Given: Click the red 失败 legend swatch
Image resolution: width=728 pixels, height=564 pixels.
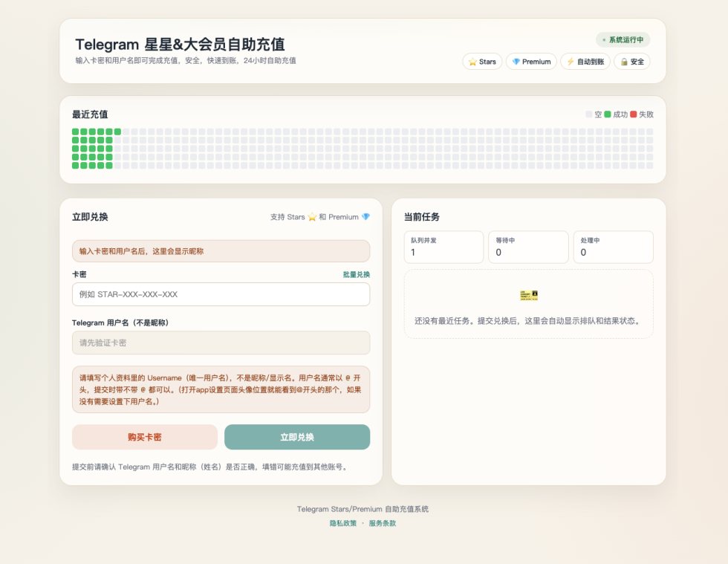Looking at the screenshot, I should tap(633, 114).
